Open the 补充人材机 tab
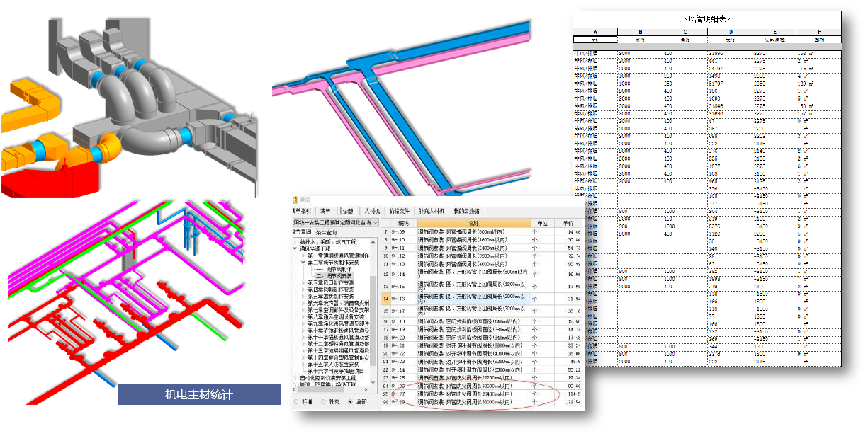 432,211
